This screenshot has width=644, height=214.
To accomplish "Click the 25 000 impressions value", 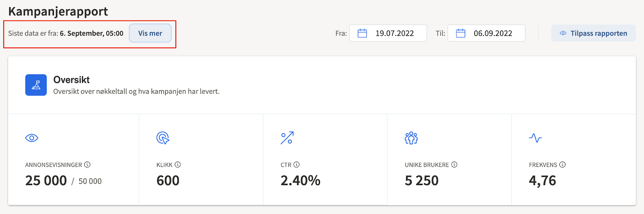I will [x=46, y=181].
